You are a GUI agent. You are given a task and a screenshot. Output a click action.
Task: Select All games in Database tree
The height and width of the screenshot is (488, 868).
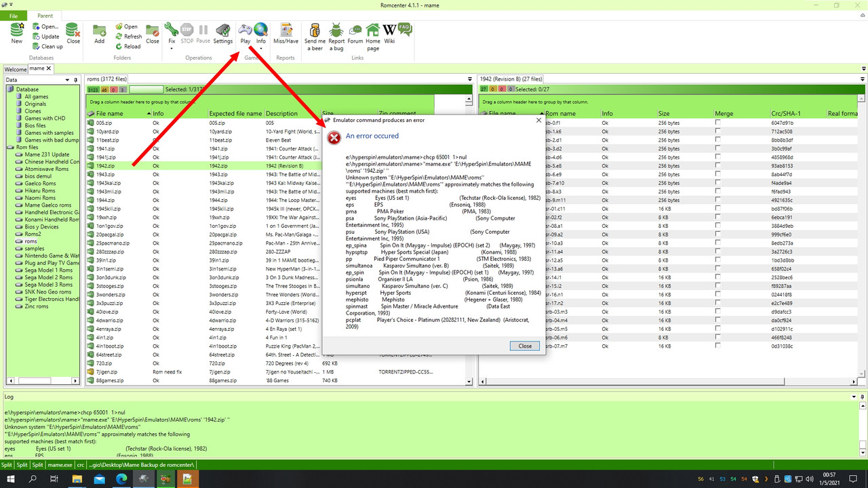pyautogui.click(x=36, y=97)
